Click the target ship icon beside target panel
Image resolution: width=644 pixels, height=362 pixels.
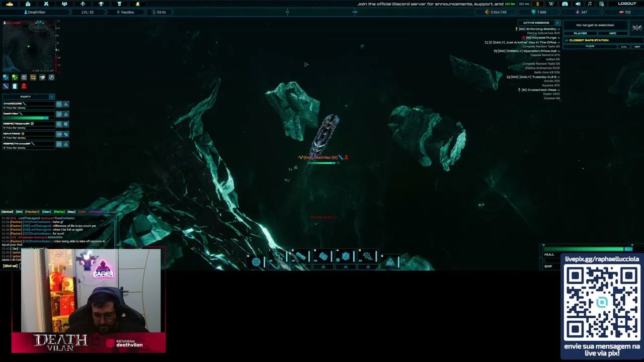tap(637, 28)
